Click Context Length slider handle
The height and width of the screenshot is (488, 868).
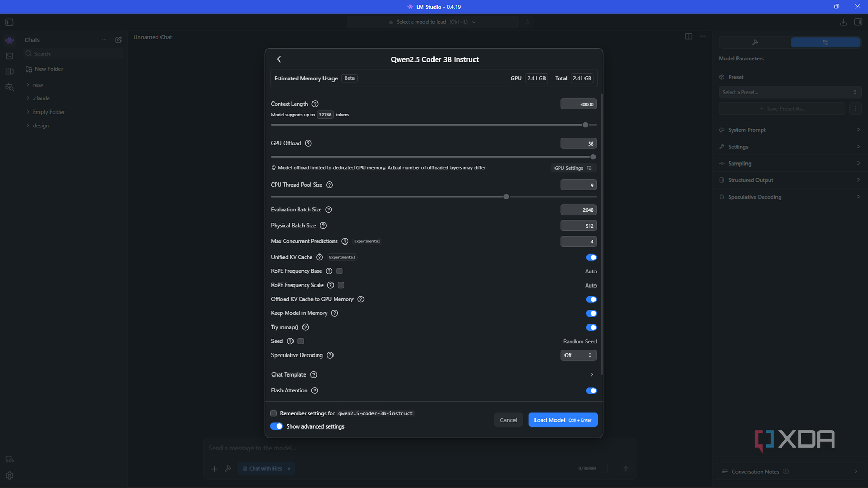coord(586,125)
